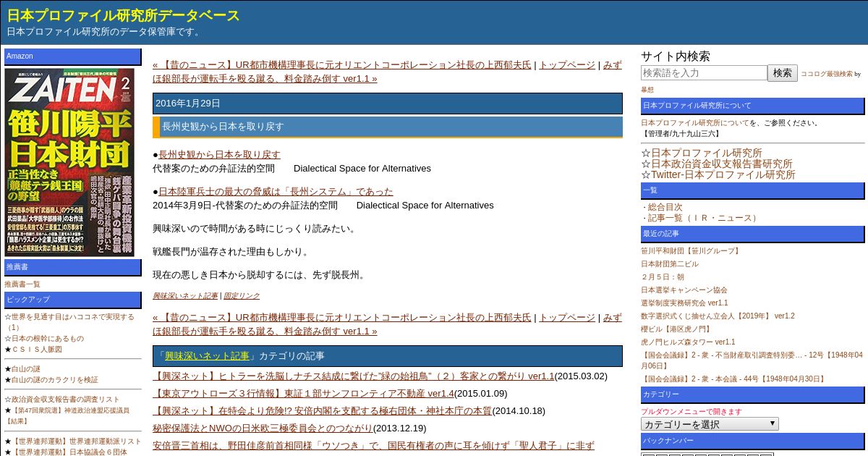
Task: Open 興味深いネット記事 link in category heading
Action: [x=207, y=355]
